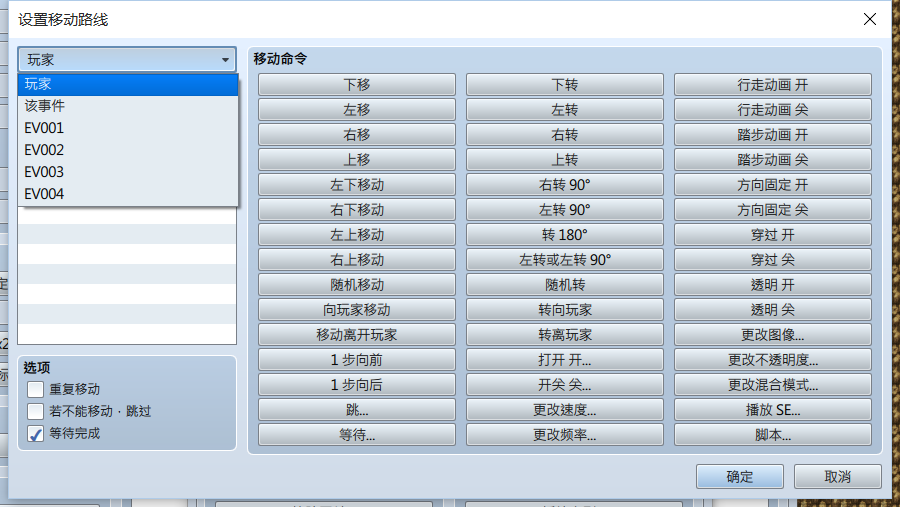
Task: Toggle the 若不能移动·跳过 checkbox
Action: point(36,411)
